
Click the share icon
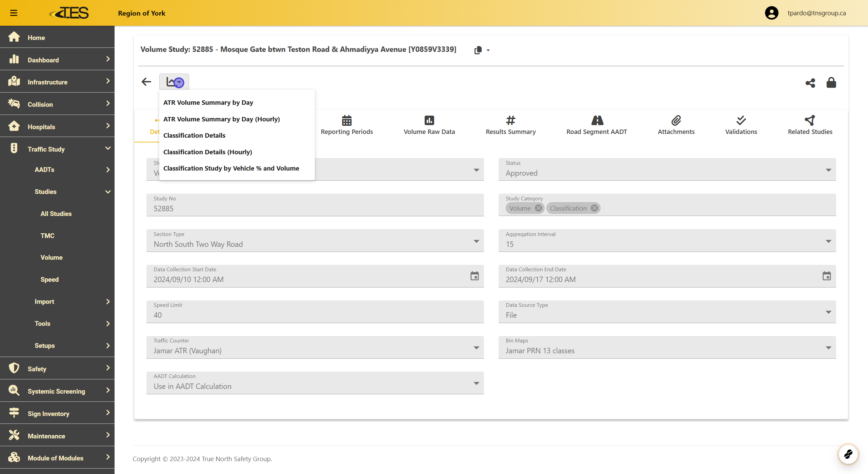(x=810, y=83)
